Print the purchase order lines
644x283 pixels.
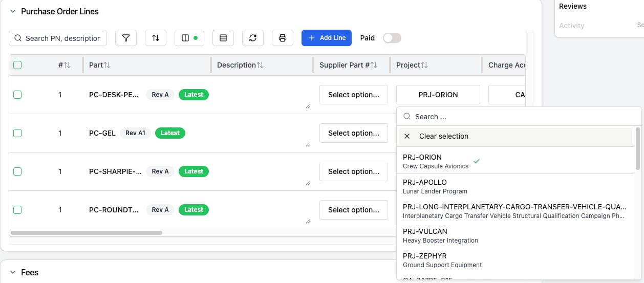283,38
